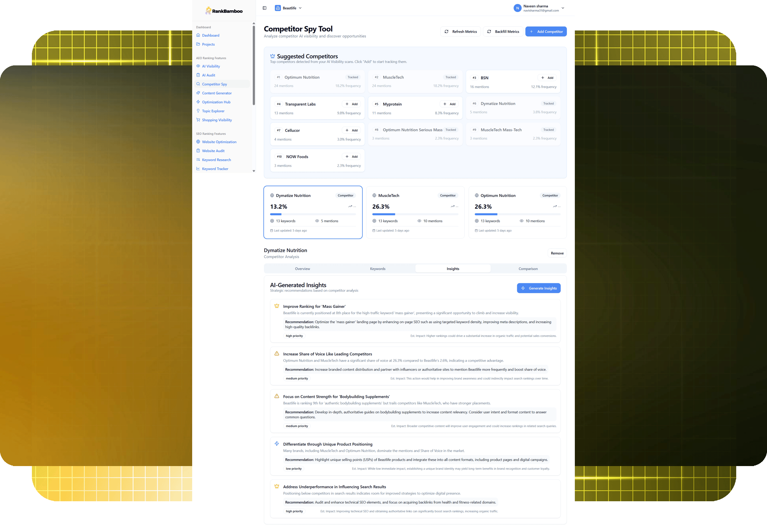The height and width of the screenshot is (532, 767).
Task: Click the sidebar collapse panel icon
Action: [264, 8]
